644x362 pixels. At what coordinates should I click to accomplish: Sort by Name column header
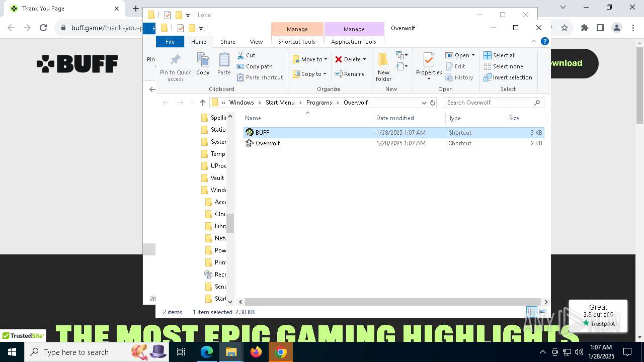tap(308, 118)
